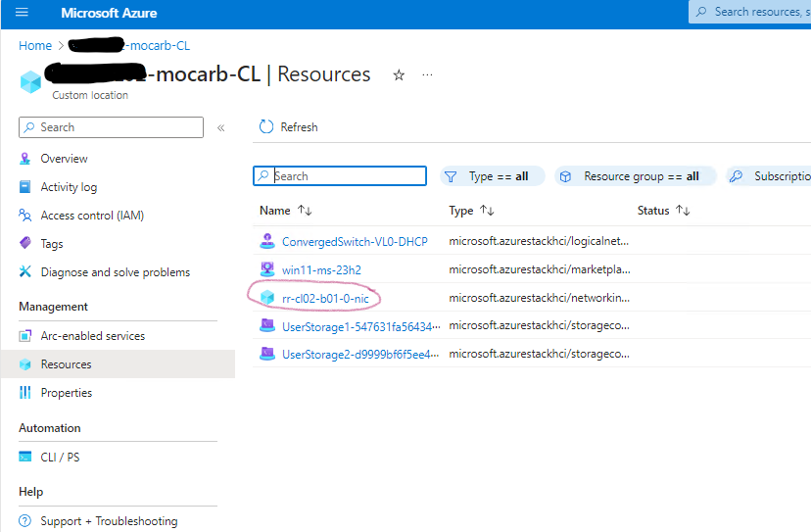Viewport: 811px width, 532px height.
Task: Open the Azure portal hamburger menu
Action: [22, 12]
